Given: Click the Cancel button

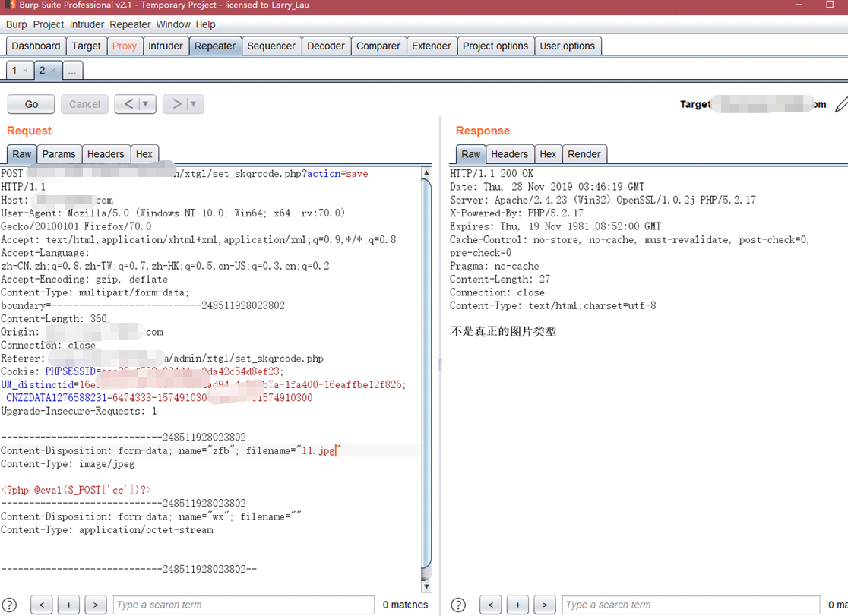Looking at the screenshot, I should (84, 104).
